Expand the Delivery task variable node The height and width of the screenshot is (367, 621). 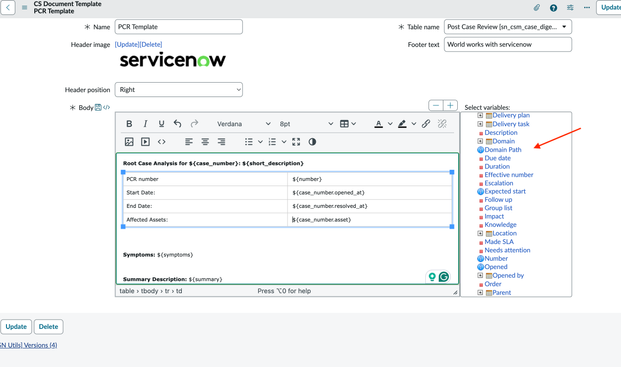480,124
